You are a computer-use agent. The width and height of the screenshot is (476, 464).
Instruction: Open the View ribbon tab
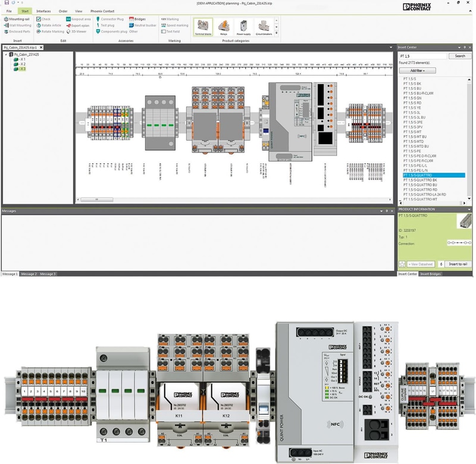point(79,11)
